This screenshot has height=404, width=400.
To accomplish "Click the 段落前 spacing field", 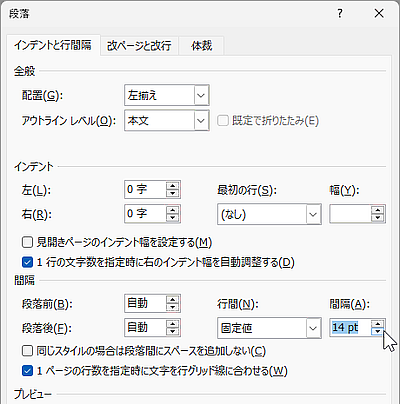I will [145, 303].
